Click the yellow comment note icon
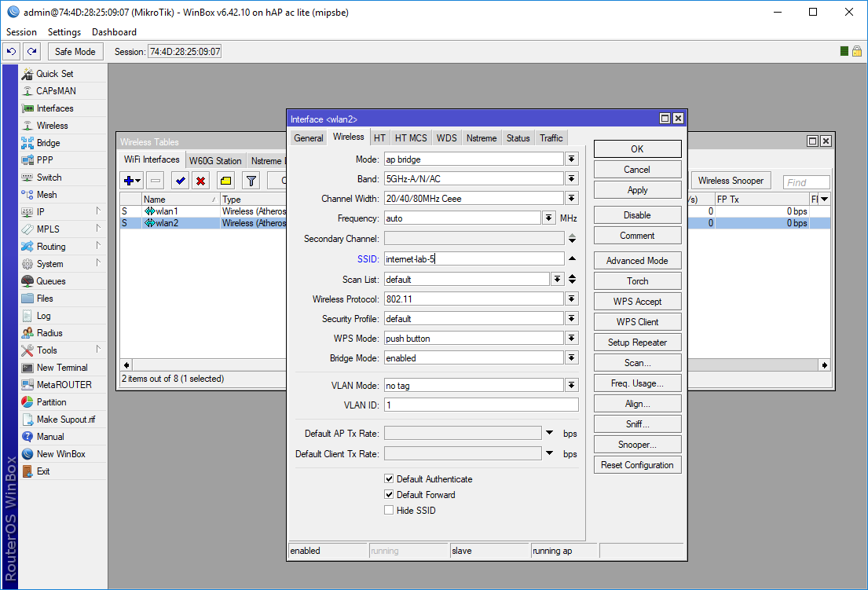Viewport: 868px width, 590px height. click(226, 181)
